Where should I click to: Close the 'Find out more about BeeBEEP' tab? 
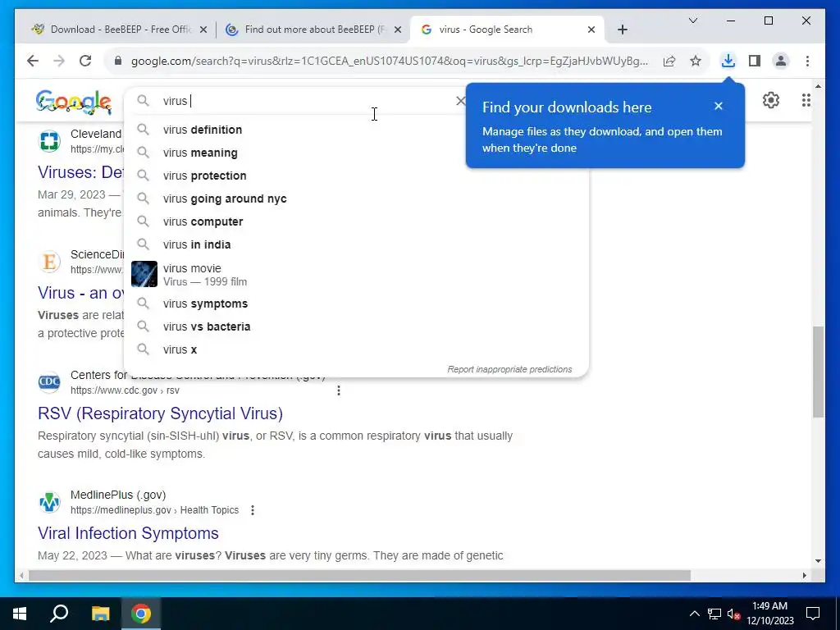point(398,30)
